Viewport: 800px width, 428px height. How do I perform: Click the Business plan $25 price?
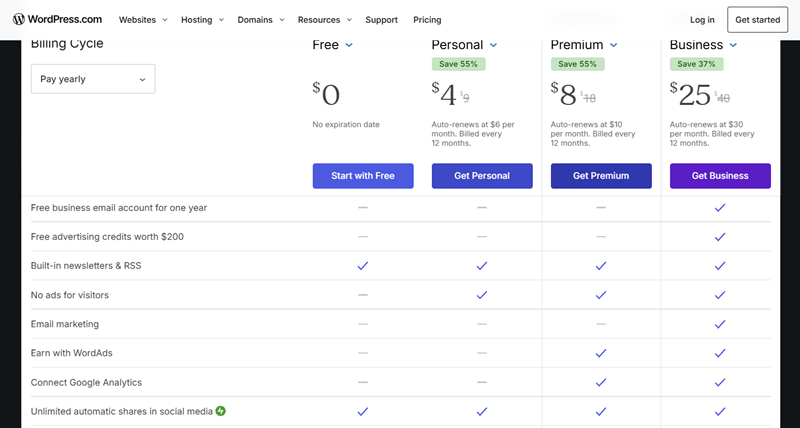click(x=690, y=94)
